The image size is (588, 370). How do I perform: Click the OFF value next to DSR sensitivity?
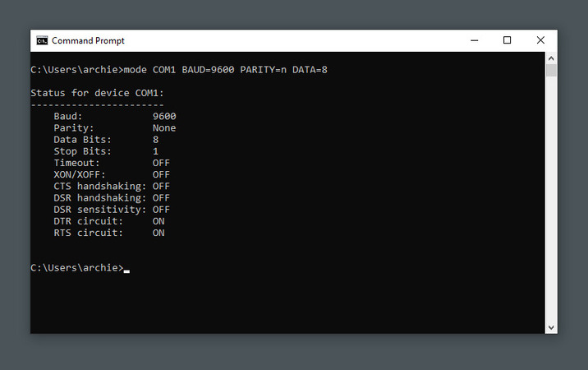[x=161, y=210]
